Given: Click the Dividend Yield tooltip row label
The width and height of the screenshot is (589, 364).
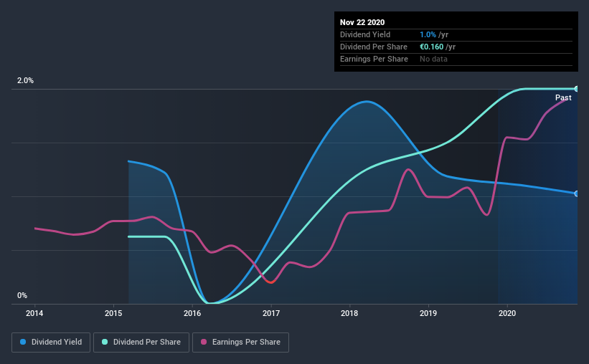Looking at the screenshot, I should point(365,34).
